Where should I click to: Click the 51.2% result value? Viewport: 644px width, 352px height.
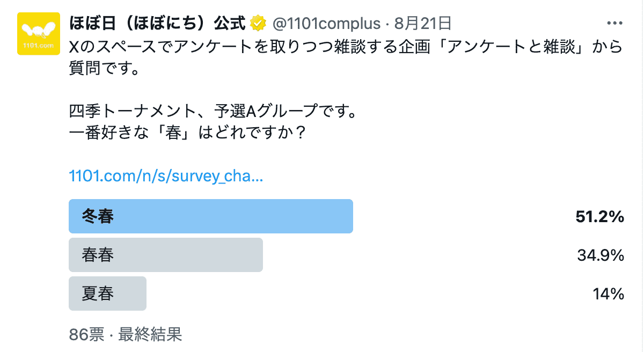(x=599, y=217)
